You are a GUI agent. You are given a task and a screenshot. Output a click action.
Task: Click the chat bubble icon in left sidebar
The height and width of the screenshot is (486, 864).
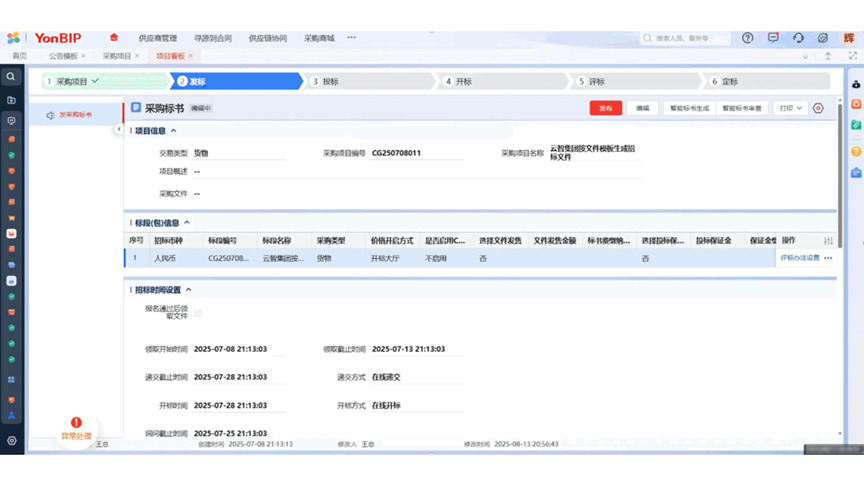pos(11,120)
